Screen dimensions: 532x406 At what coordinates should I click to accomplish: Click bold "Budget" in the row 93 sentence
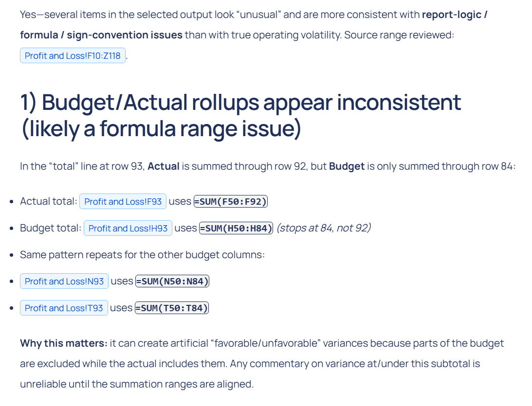pos(347,166)
